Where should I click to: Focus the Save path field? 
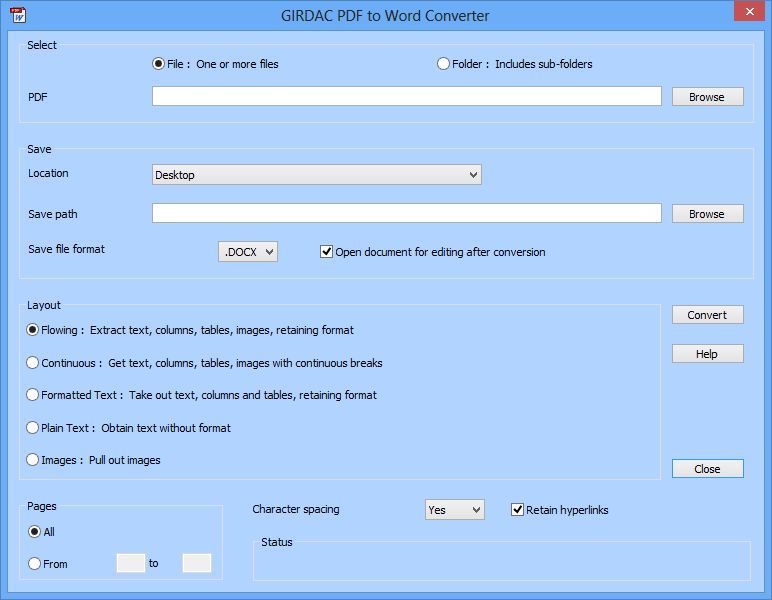click(x=407, y=213)
